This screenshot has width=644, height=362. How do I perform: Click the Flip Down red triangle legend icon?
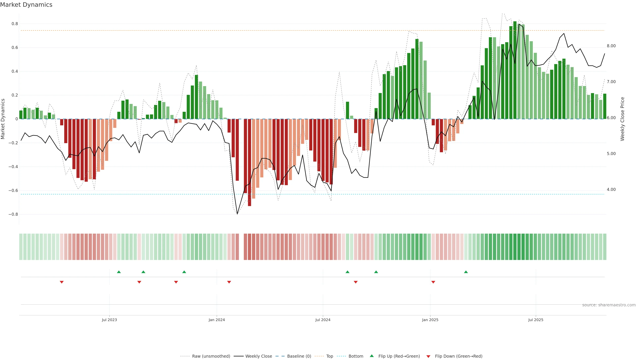point(428,356)
